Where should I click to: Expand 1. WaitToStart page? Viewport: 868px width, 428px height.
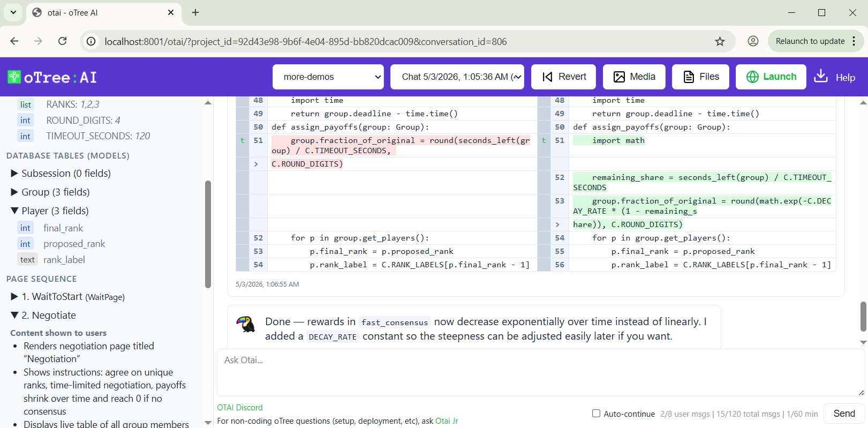pyautogui.click(x=67, y=297)
